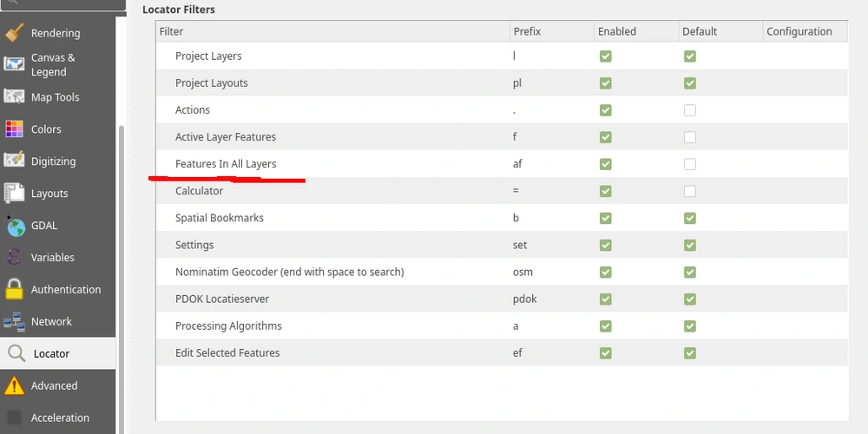The image size is (868, 434).
Task: Select the Features In All Layers row
Action: pyautogui.click(x=502, y=164)
